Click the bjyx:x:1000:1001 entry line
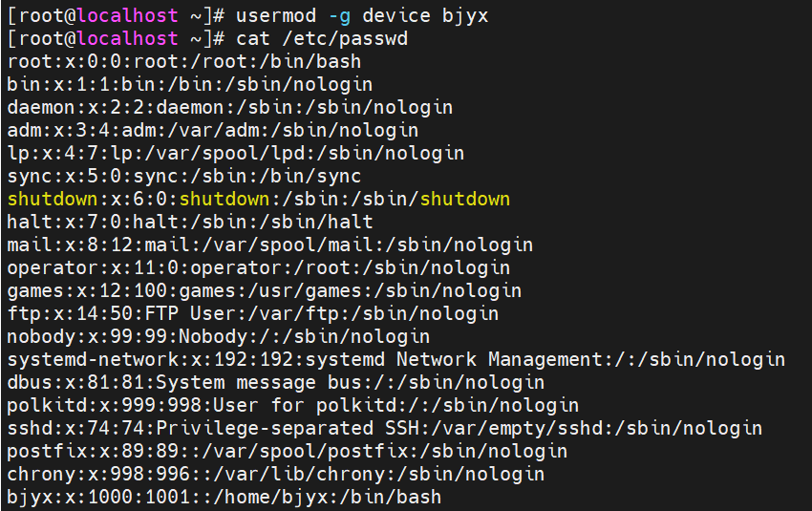This screenshot has height=511, width=812. pos(224,497)
